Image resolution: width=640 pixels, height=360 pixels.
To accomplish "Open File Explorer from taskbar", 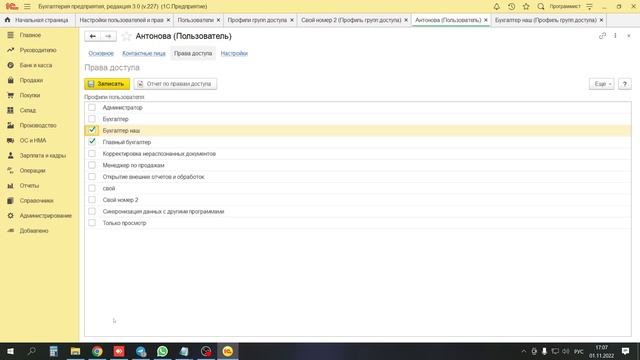I will click(x=76, y=351).
